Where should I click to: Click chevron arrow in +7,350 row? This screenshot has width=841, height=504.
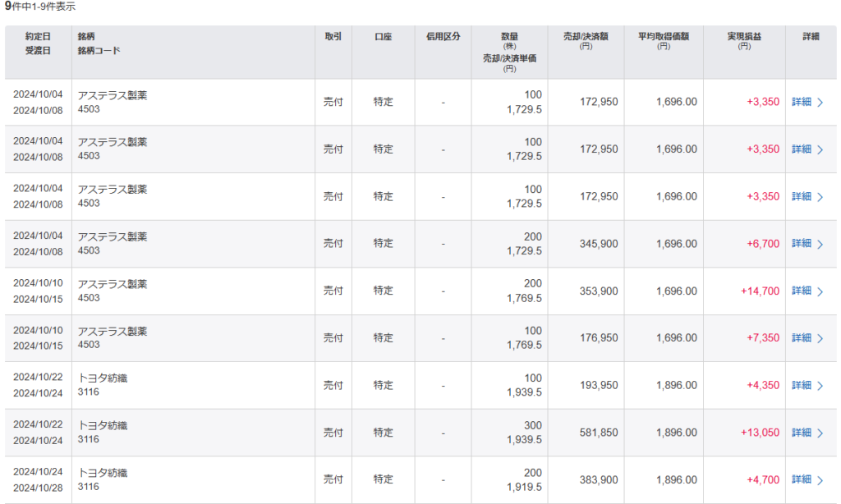820,339
